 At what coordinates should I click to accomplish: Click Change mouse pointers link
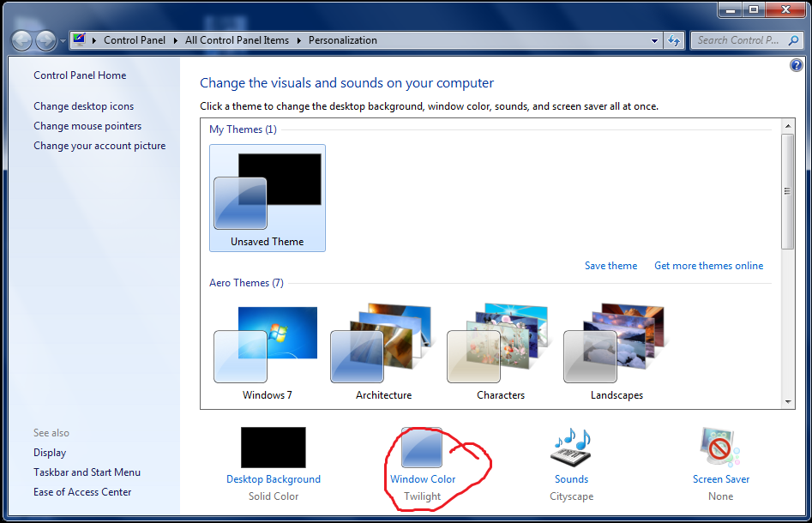tap(87, 126)
